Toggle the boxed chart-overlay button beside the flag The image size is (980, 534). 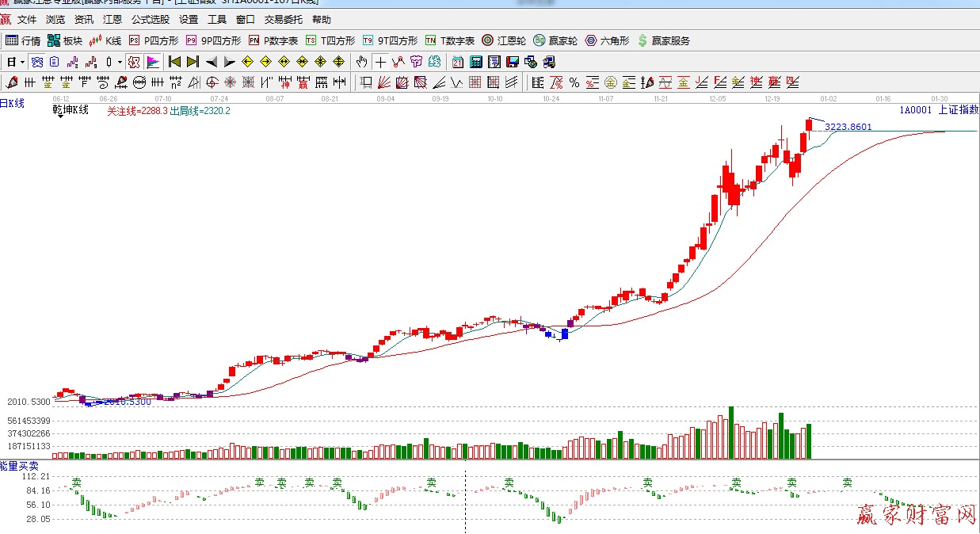pyautogui.click(x=134, y=62)
